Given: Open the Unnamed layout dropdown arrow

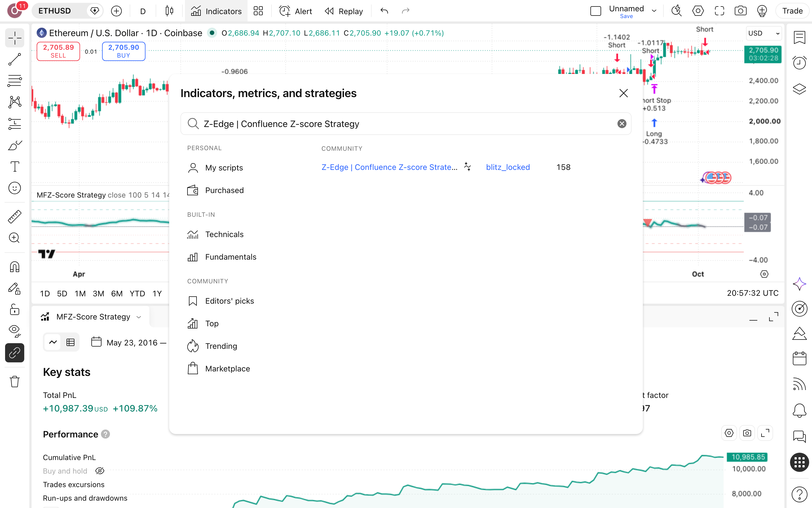Looking at the screenshot, I should [654, 11].
